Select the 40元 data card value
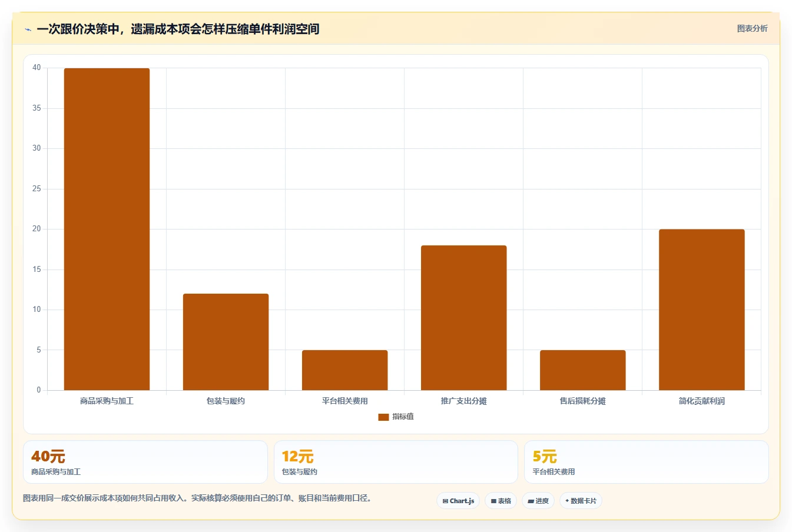 coord(48,457)
